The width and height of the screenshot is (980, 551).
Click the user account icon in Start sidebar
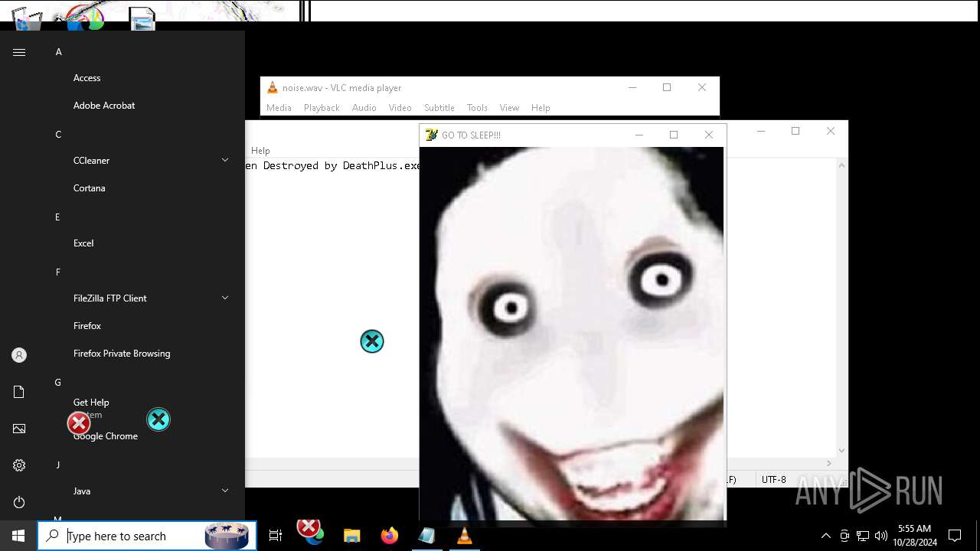19,355
